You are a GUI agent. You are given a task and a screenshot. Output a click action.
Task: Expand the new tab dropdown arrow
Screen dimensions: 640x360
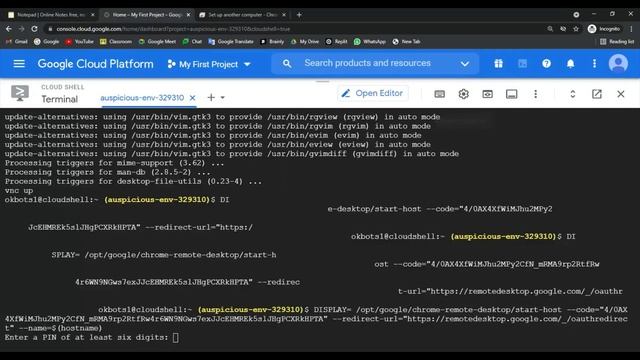pyautogui.click(x=222, y=98)
